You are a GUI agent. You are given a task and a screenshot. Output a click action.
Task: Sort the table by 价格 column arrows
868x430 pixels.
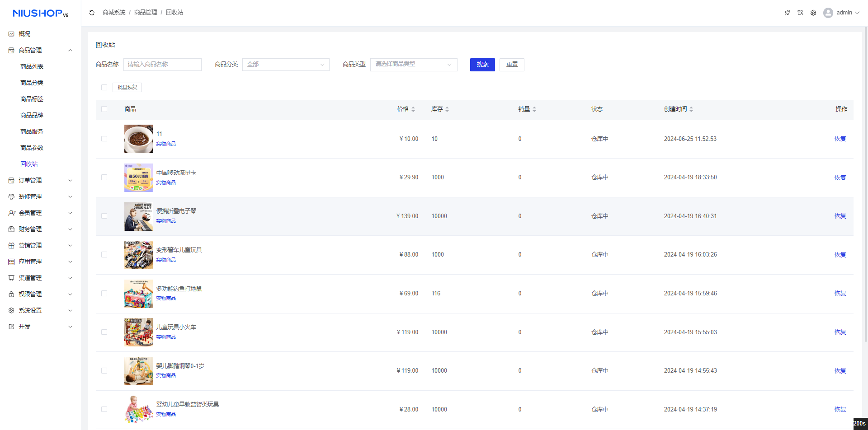point(413,109)
